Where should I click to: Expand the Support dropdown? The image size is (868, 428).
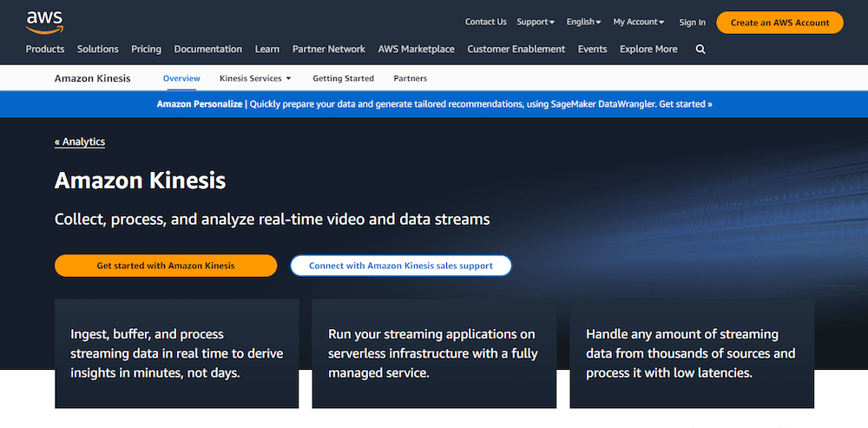click(536, 23)
